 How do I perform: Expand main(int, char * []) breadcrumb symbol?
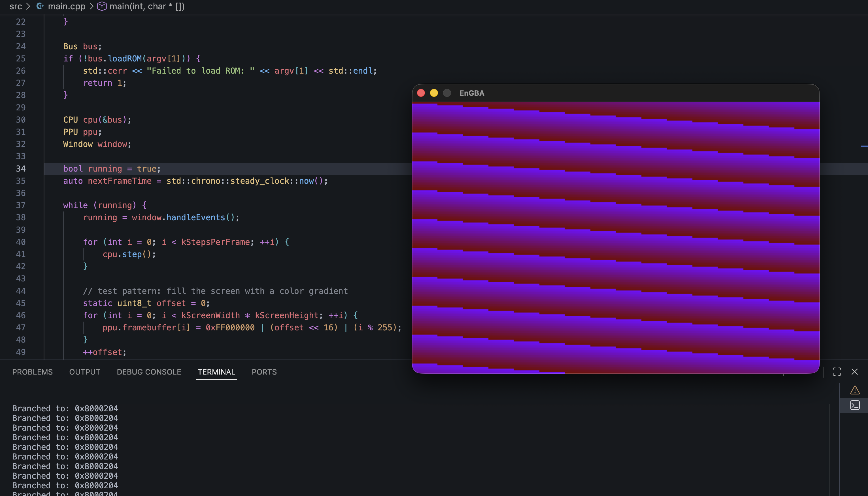point(146,6)
